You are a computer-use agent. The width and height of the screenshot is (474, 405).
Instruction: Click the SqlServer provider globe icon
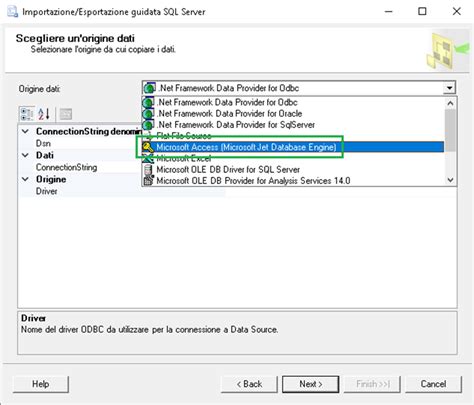click(x=148, y=125)
